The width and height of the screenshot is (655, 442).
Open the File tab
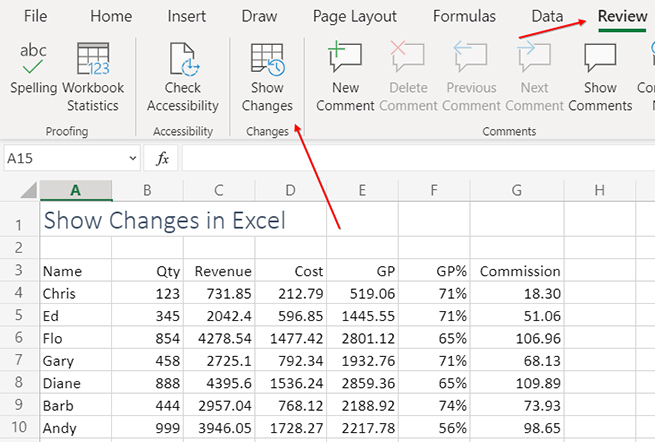point(36,16)
